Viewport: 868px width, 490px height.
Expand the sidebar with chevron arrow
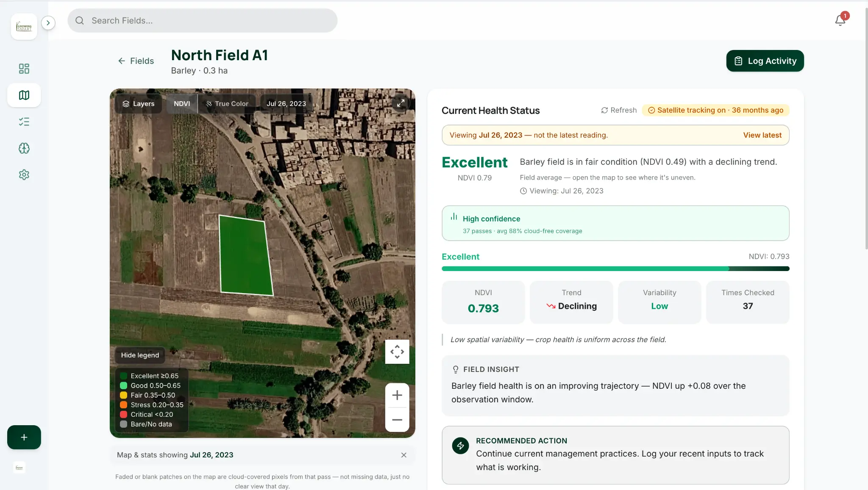coord(48,23)
